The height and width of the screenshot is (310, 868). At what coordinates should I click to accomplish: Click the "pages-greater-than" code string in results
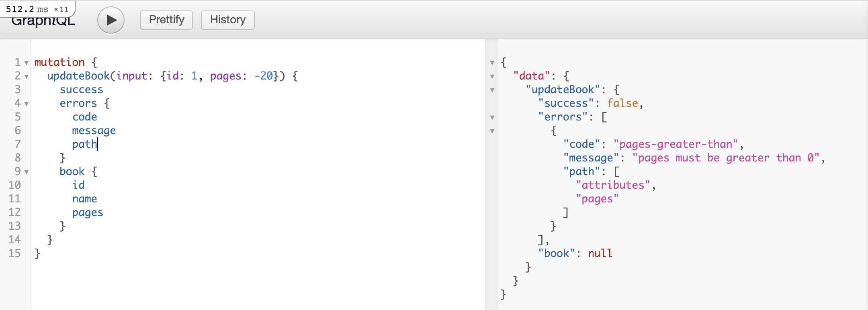(676, 144)
